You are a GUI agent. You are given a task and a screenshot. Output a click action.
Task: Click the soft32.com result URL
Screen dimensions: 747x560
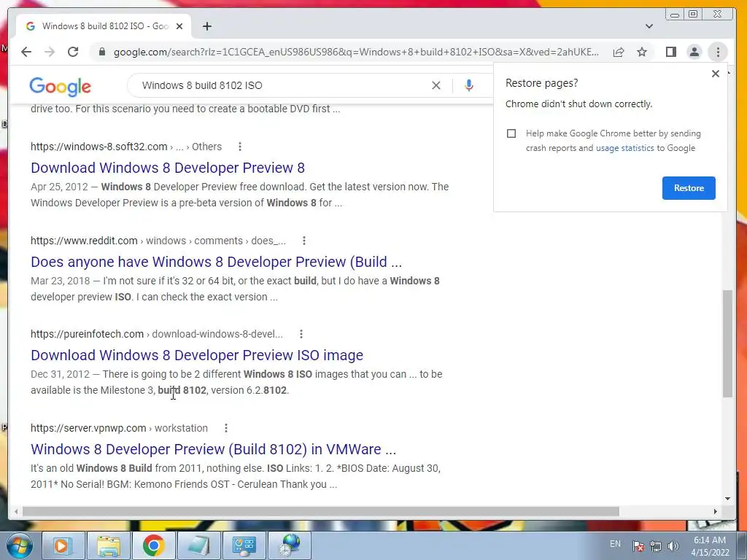pos(126,147)
